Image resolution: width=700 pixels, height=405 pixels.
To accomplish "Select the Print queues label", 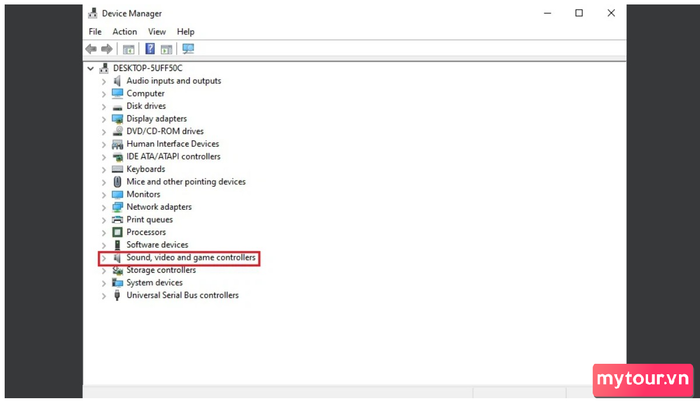I will pyautogui.click(x=150, y=220).
